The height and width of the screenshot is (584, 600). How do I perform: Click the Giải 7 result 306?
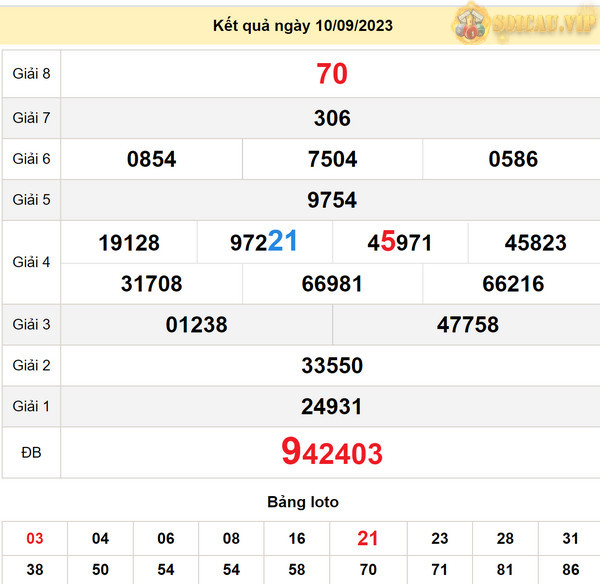tap(331, 118)
